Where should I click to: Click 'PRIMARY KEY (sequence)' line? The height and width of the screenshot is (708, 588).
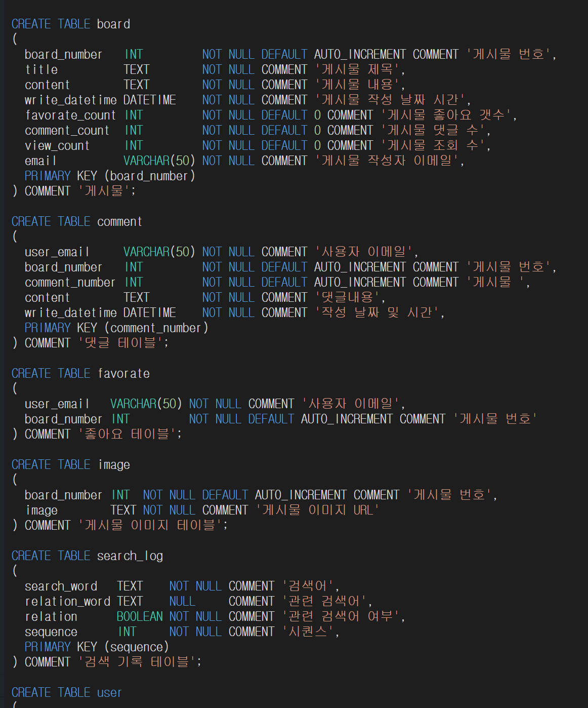click(x=97, y=647)
